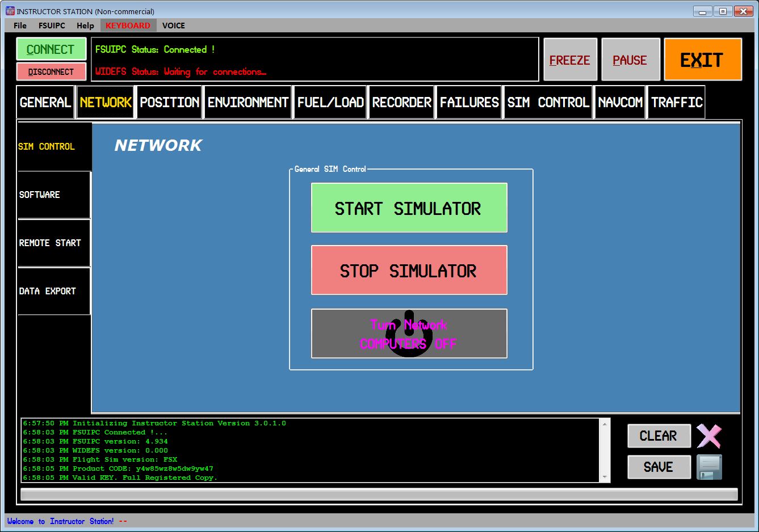Image resolution: width=759 pixels, height=532 pixels.
Task: Minimize the Instructor Station window
Action: 703,11
